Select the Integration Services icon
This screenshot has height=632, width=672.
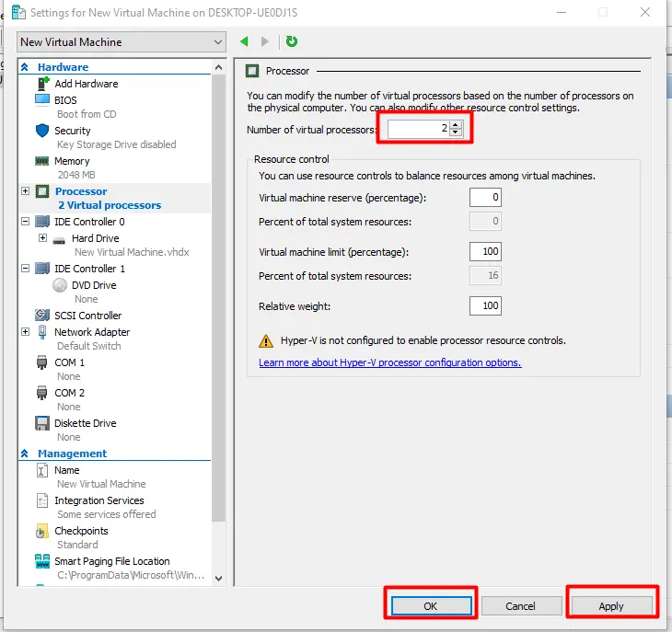point(42,500)
